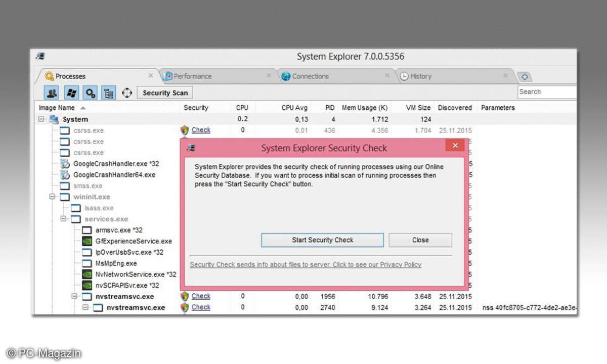The width and height of the screenshot is (607, 364).
Task: Sort by the Parameters column header
Action: (498, 108)
